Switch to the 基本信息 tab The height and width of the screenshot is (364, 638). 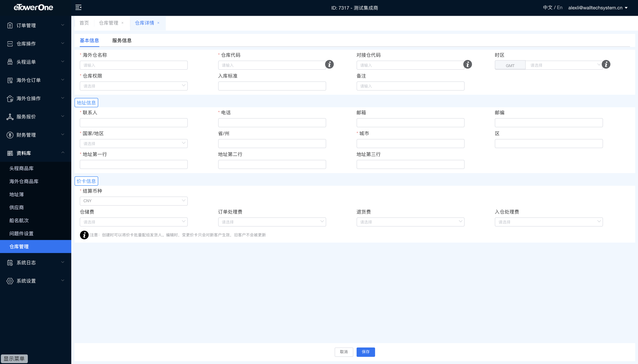tap(89, 40)
